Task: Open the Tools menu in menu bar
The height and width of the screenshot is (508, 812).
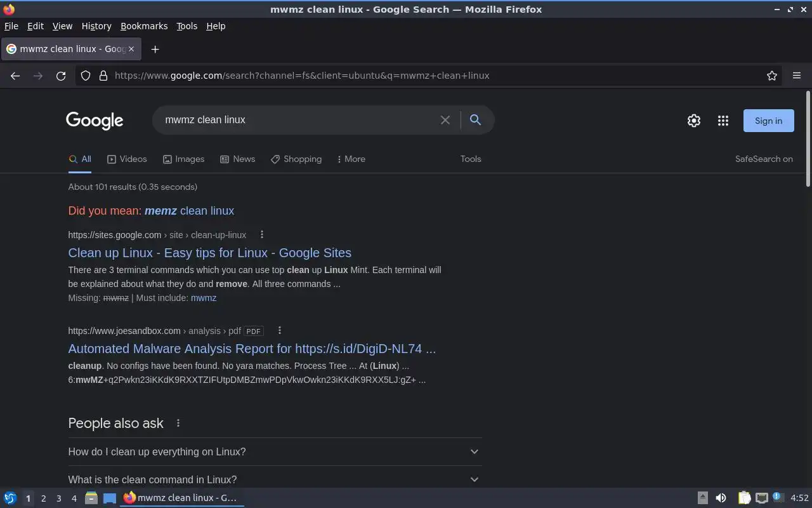Action: (x=187, y=26)
